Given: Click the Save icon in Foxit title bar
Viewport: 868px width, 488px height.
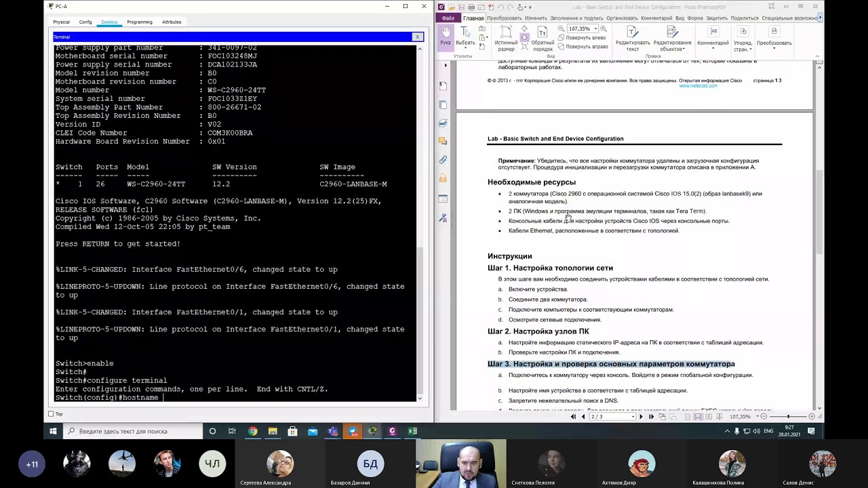Looking at the screenshot, I should (x=462, y=7).
